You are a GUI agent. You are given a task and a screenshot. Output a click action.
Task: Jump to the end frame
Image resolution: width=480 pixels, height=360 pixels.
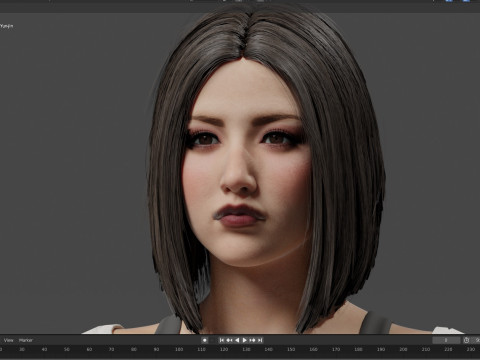click(x=260, y=340)
